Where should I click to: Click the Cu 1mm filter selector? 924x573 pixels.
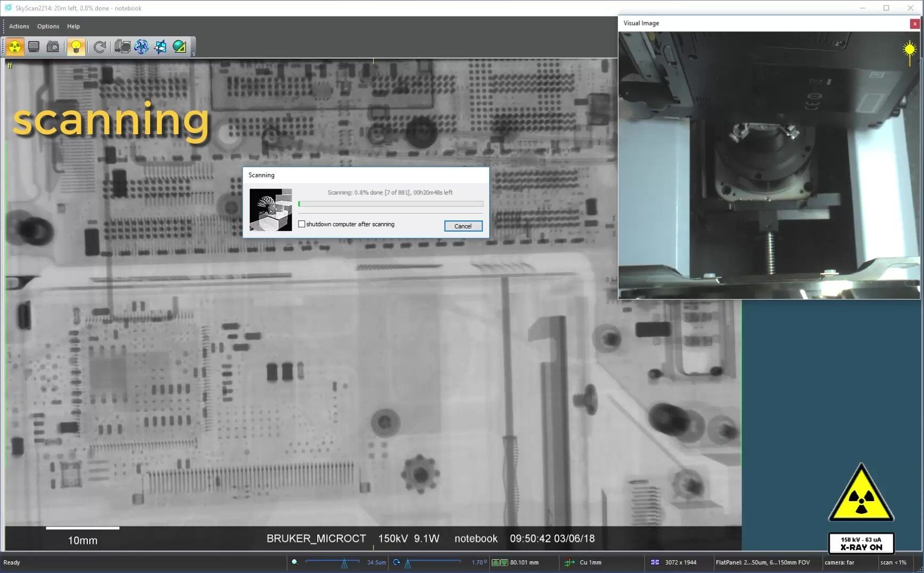(590, 562)
